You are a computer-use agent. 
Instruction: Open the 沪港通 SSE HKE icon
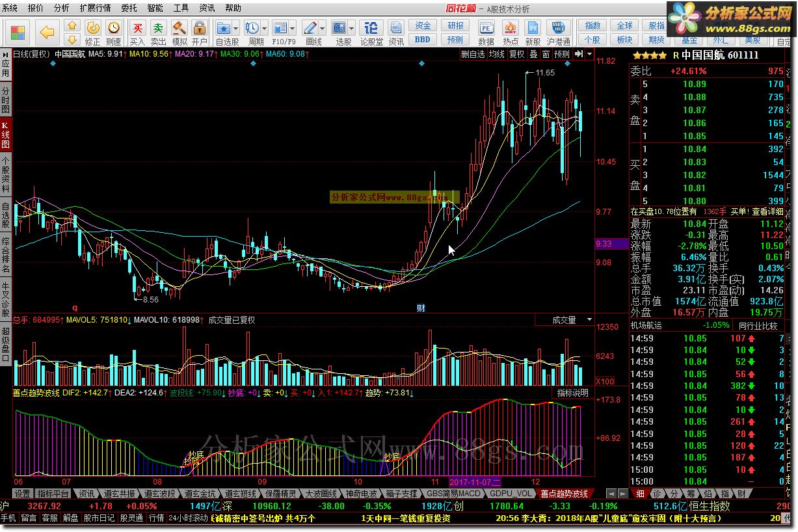click(557, 28)
